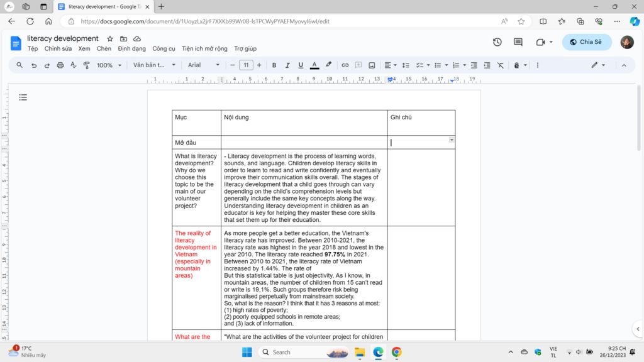The image size is (644, 362).
Task: Increase font size
Action: (x=259, y=65)
